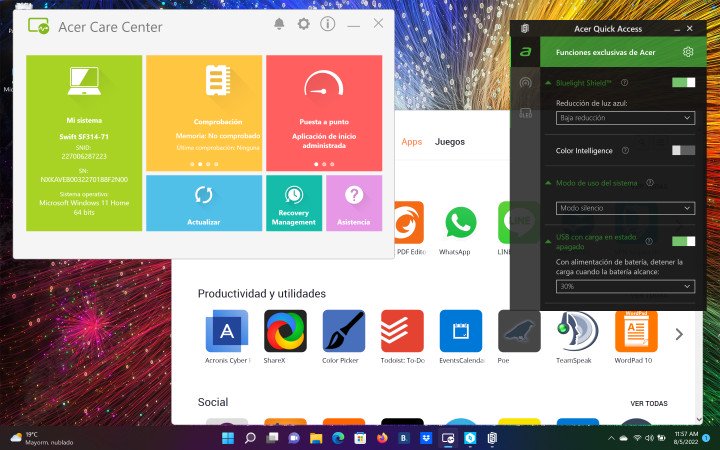
Task: Open Todoist: To-Do app
Action: pyautogui.click(x=402, y=331)
